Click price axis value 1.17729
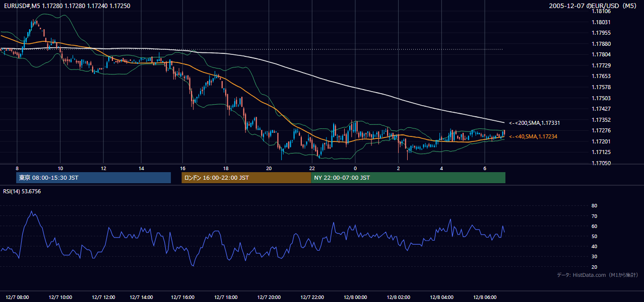The image size is (644, 302). (601, 65)
